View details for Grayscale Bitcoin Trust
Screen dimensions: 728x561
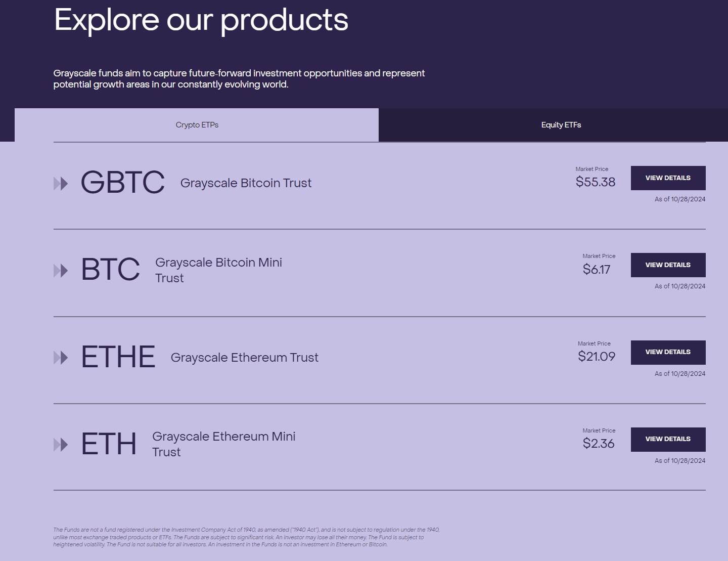668,178
